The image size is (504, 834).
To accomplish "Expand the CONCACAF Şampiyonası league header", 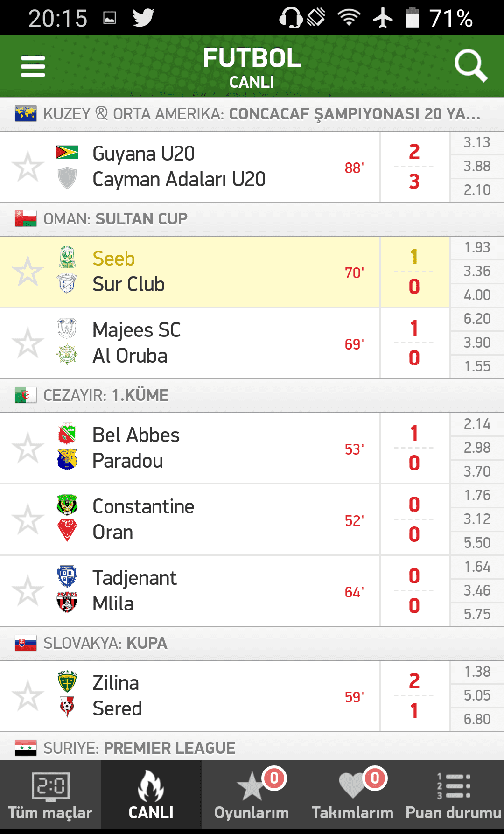I will [x=252, y=114].
